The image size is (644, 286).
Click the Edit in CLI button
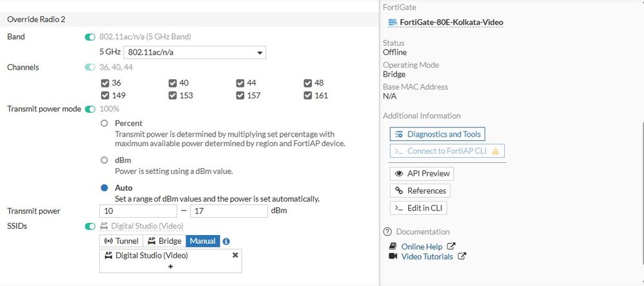click(418, 208)
